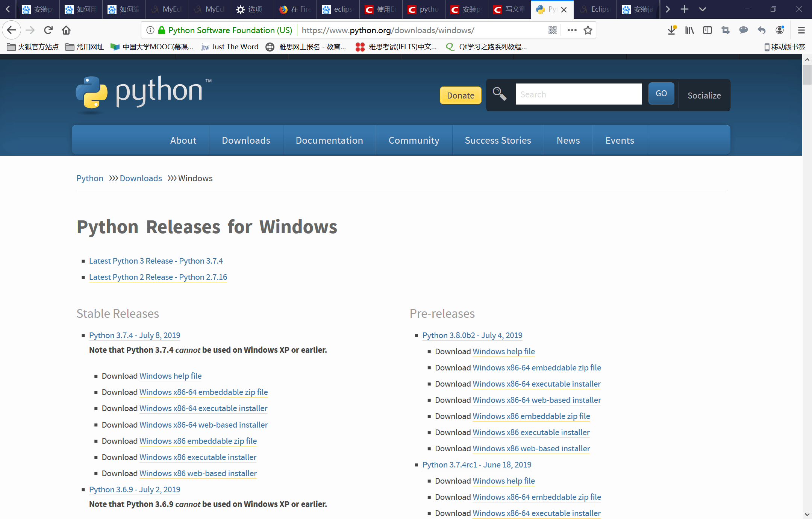The width and height of the screenshot is (812, 519).
Task: Reload the current page
Action: click(x=48, y=30)
